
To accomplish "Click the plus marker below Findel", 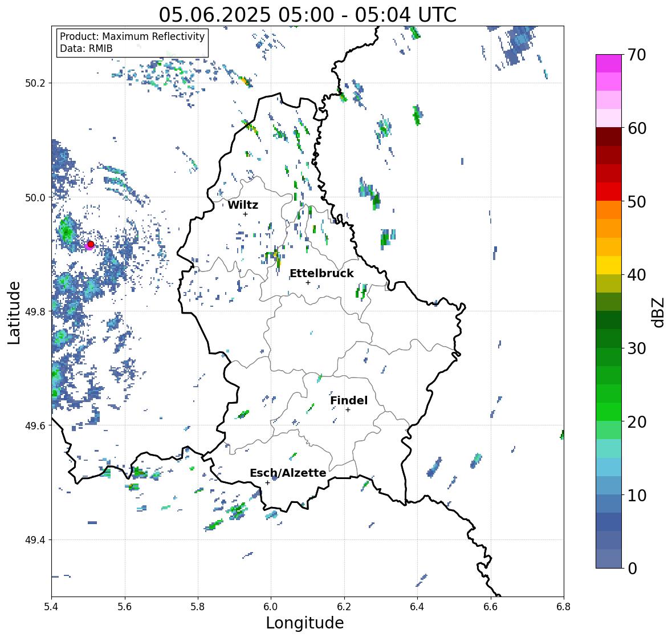I will pyautogui.click(x=348, y=410).
